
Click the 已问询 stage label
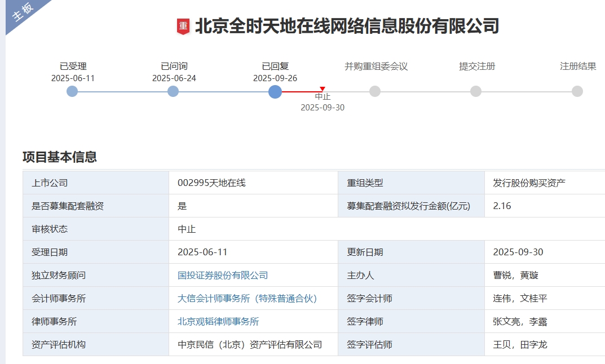[174, 66]
